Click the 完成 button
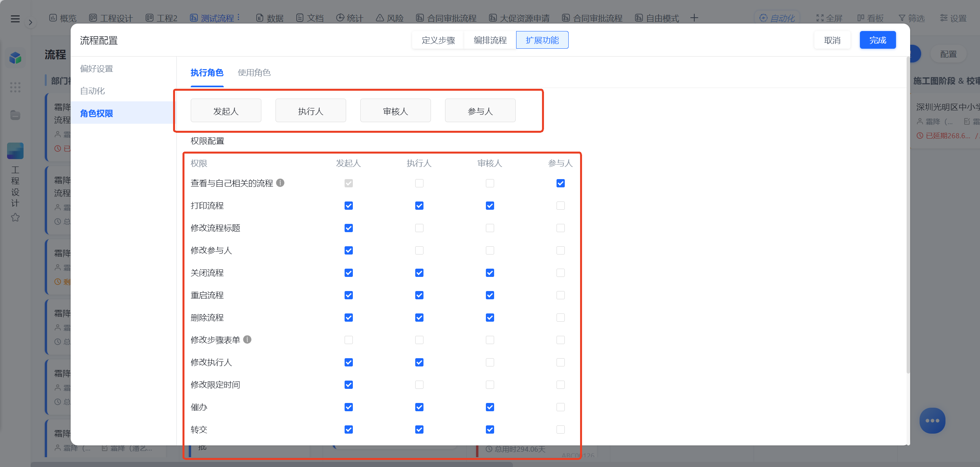 878,40
